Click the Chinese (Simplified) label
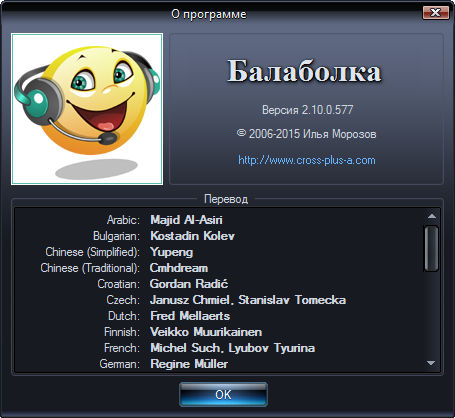Image resolution: width=455 pixels, height=418 pixels. click(93, 252)
